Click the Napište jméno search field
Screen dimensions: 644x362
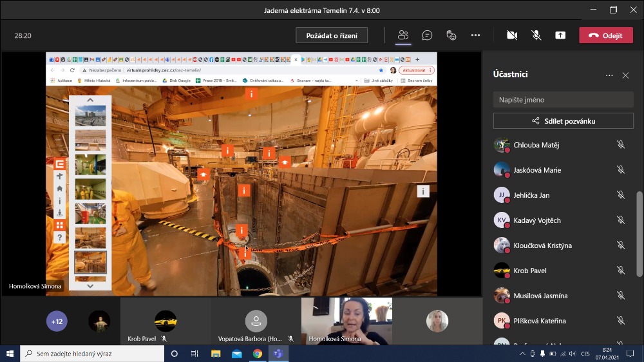tap(563, 100)
